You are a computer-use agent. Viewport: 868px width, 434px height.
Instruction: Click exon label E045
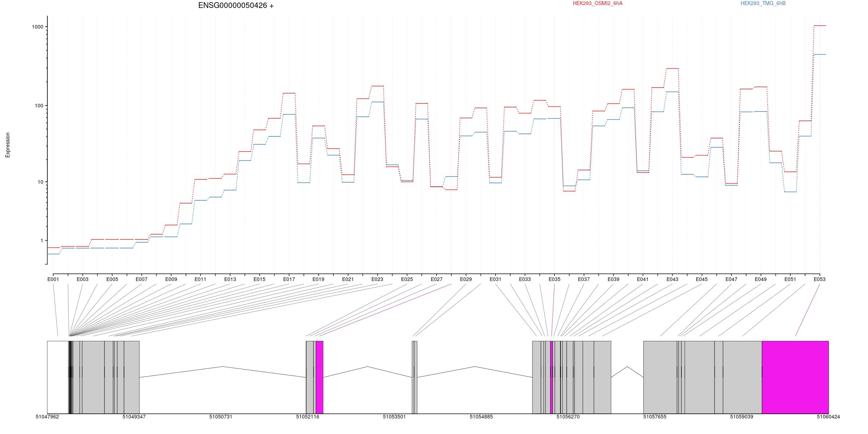[702, 279]
